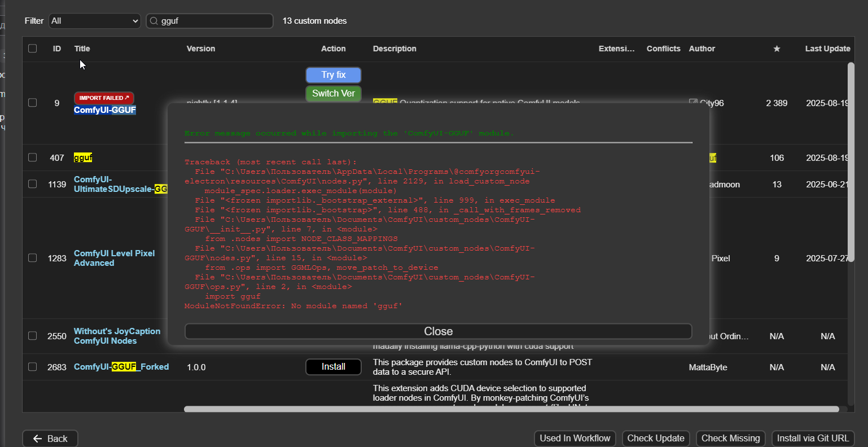Check the box for row 2683
Image resolution: width=868 pixels, height=447 pixels.
[x=33, y=367]
